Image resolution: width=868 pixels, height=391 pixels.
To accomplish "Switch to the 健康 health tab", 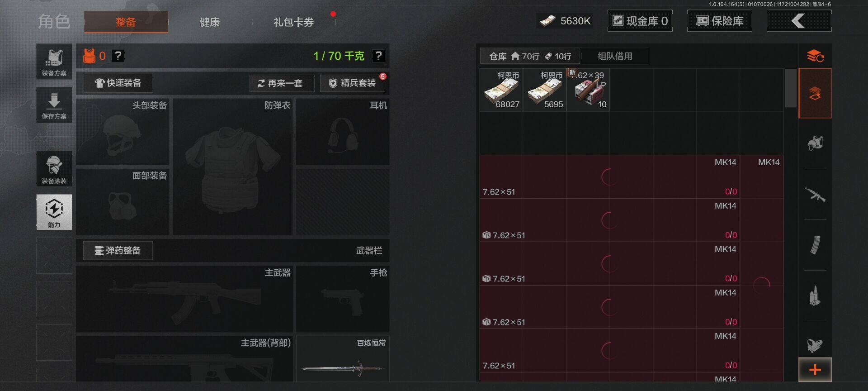I will click(210, 22).
